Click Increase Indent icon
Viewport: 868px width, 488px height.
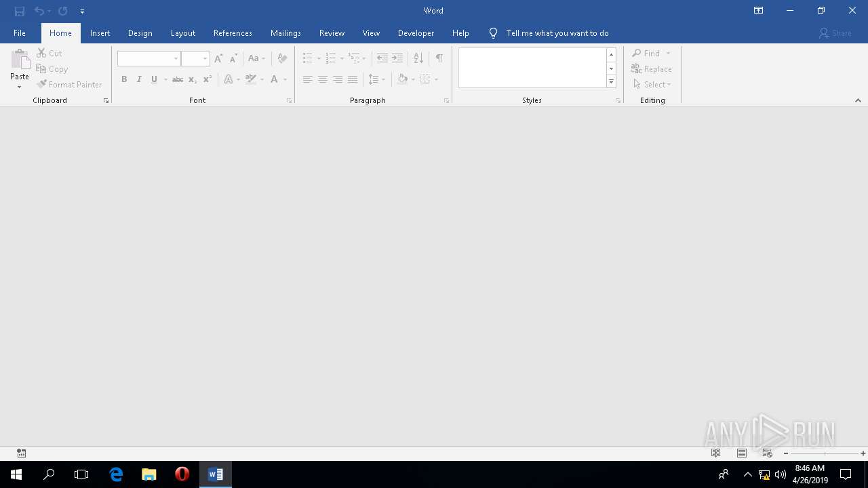(x=397, y=58)
